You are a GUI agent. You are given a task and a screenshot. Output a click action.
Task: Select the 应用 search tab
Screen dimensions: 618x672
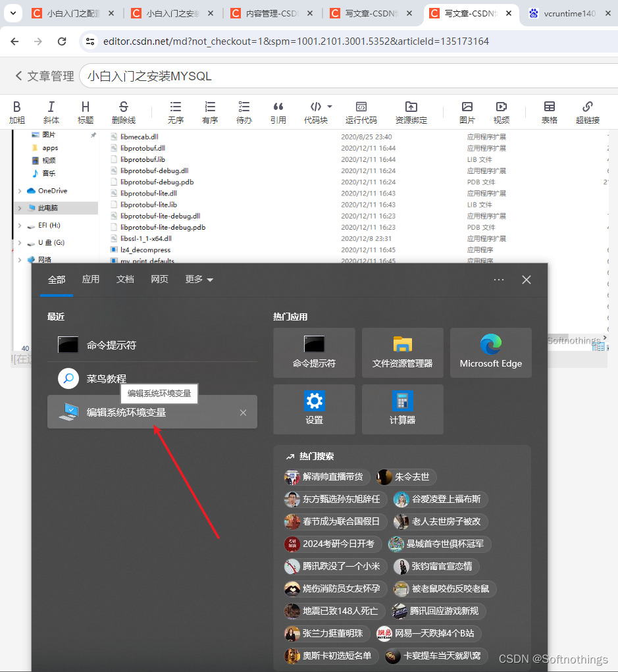click(x=91, y=280)
